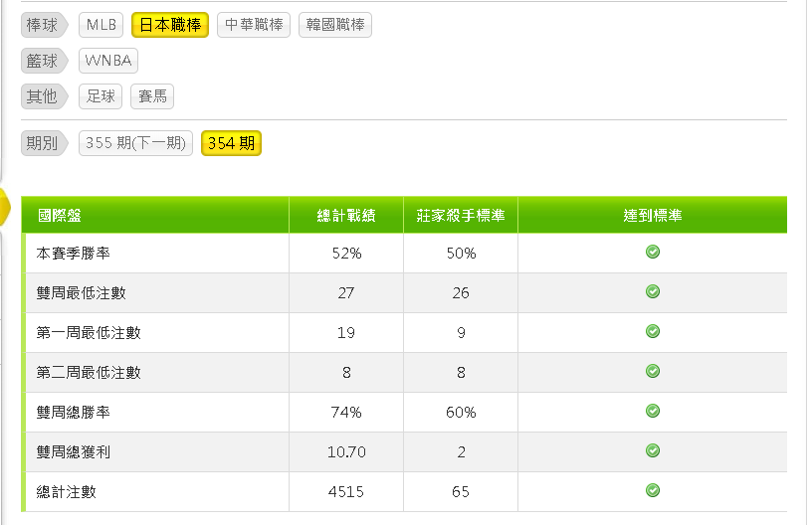Click yellow arrow tab at left edge
This screenshot has width=812, height=525.
[x=5, y=207]
